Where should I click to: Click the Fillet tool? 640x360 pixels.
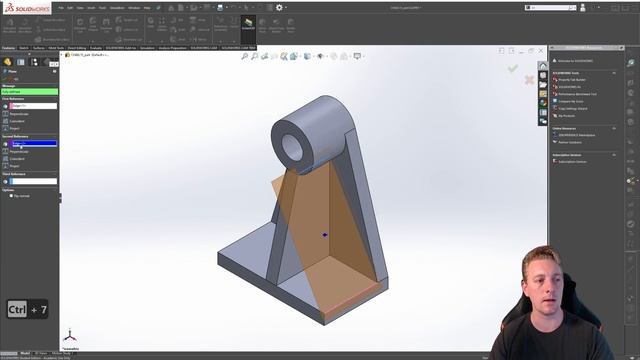tap(151, 22)
